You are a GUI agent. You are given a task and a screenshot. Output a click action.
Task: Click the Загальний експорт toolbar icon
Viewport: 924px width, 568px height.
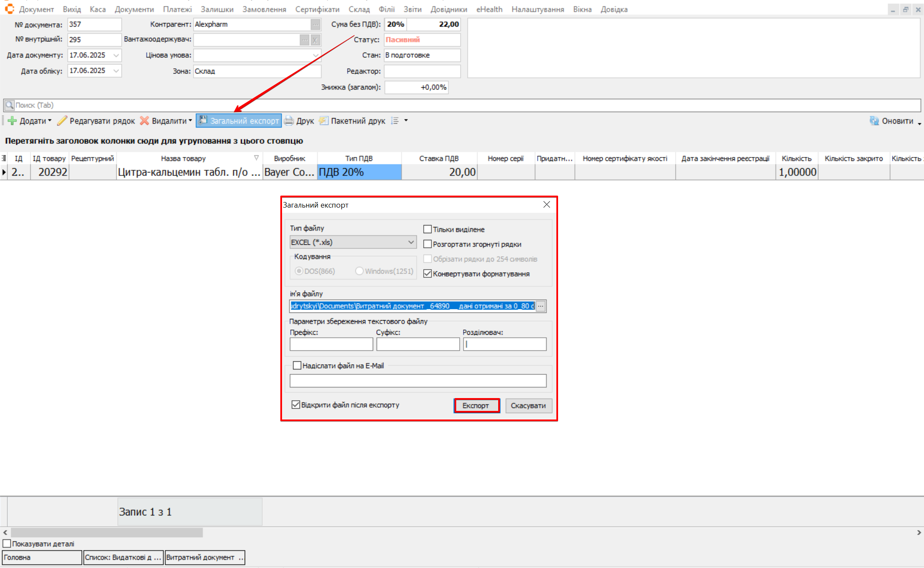(x=203, y=120)
